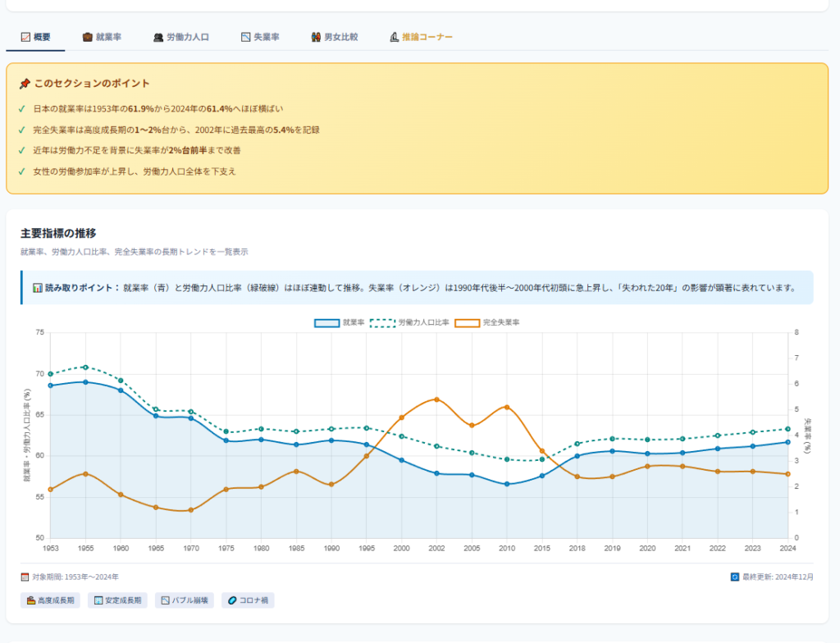Image resolution: width=840 pixels, height=643 pixels.
Task: Click the blue 就業率 legend color box
Action: pos(326,322)
